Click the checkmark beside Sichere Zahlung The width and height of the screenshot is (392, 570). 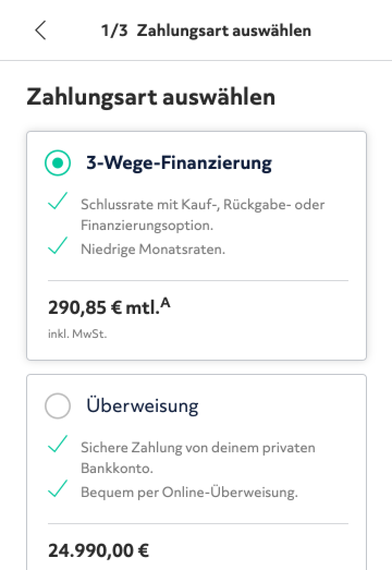click(x=58, y=446)
